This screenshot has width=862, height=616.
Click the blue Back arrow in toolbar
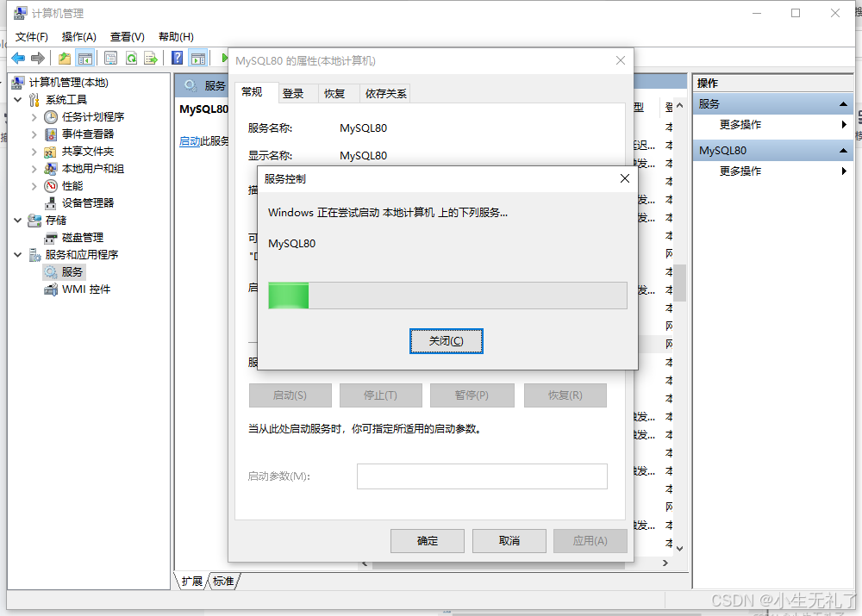point(18,58)
